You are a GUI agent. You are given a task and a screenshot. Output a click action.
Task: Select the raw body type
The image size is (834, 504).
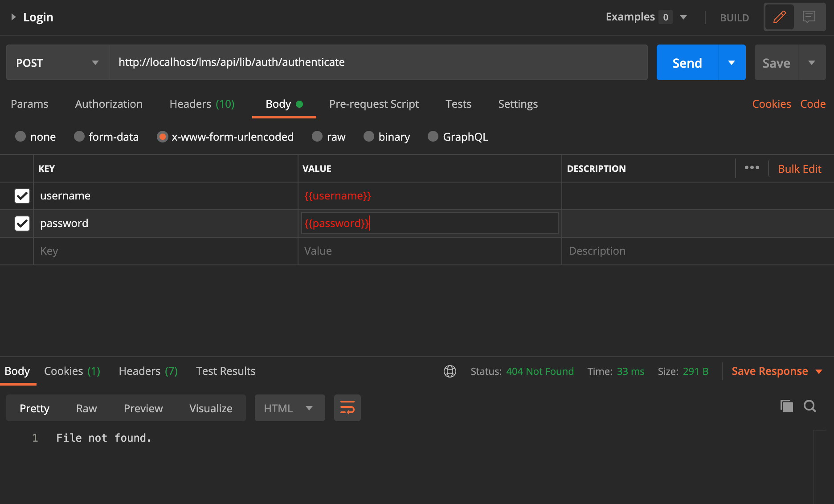click(x=317, y=137)
